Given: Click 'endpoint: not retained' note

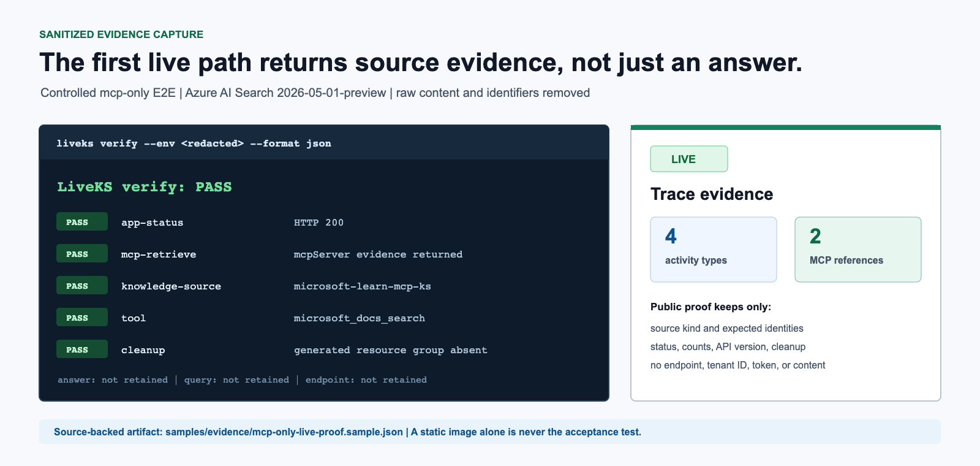Looking at the screenshot, I should pos(366,380).
